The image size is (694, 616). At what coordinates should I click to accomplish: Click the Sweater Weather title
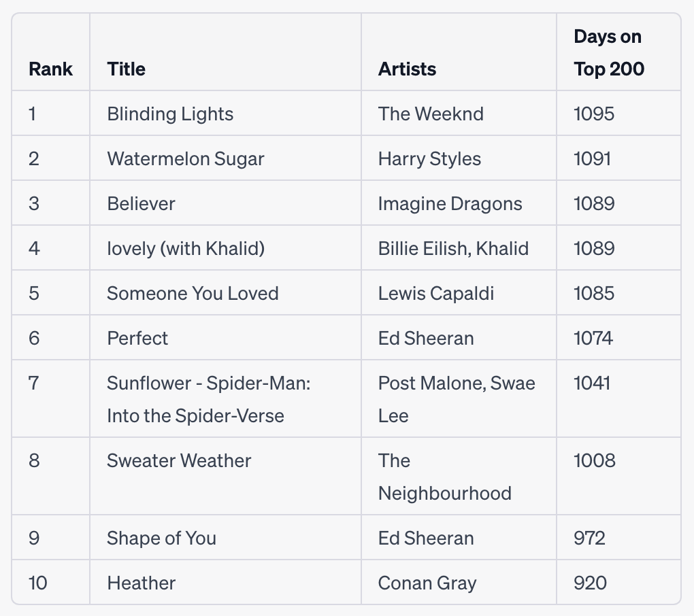click(x=179, y=460)
